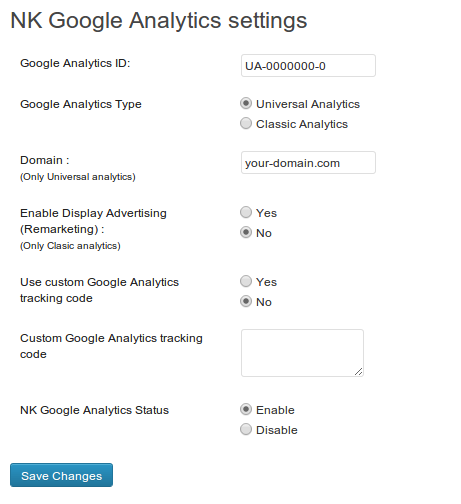
Task: Select No for custom tracking code
Action: (x=246, y=301)
